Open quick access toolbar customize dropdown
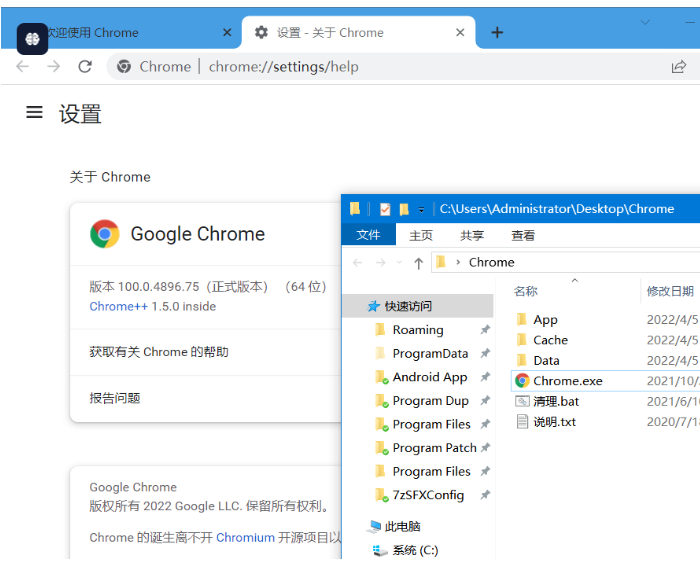Viewport: 700px width, 575px height. [x=421, y=209]
